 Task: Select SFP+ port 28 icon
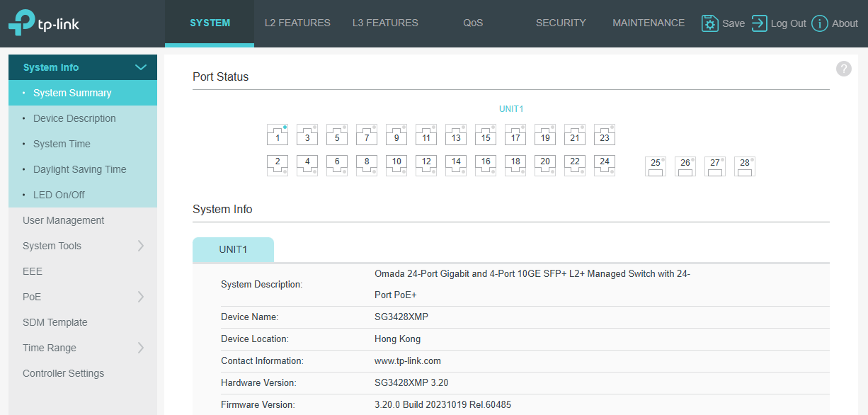pyautogui.click(x=745, y=166)
